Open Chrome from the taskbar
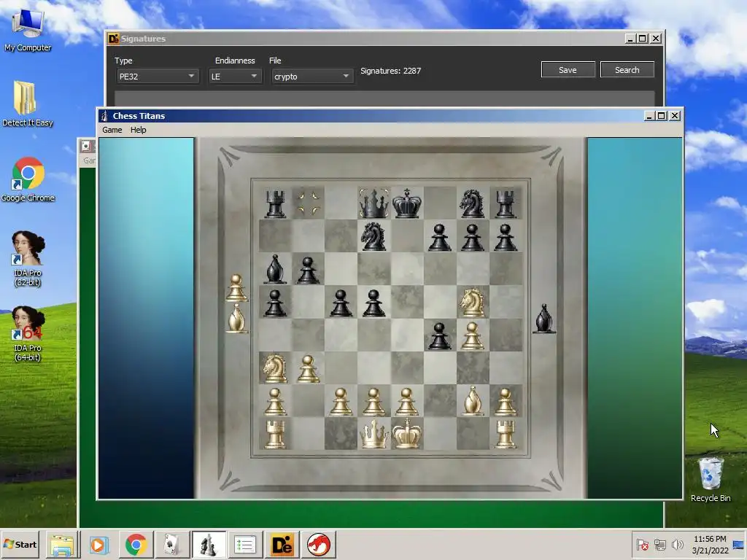 pos(136,545)
